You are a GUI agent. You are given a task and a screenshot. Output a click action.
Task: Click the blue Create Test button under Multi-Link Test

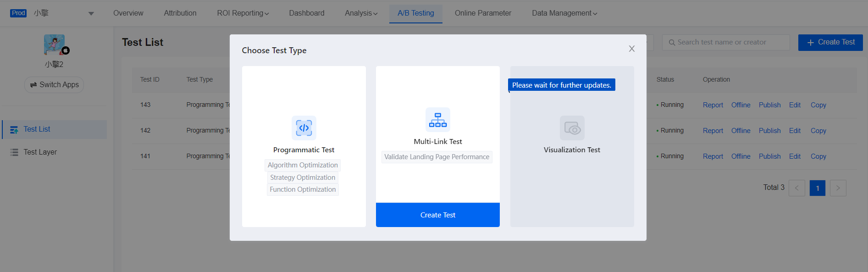pos(438,215)
